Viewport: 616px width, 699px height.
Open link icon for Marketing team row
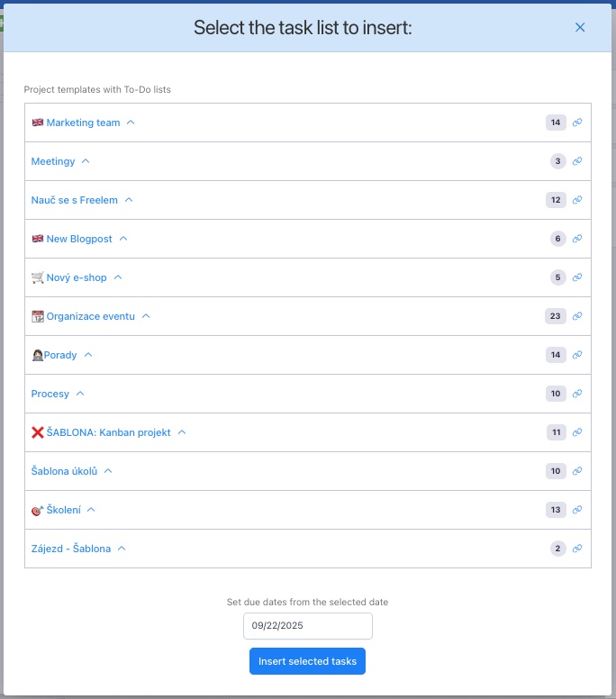[577, 123]
